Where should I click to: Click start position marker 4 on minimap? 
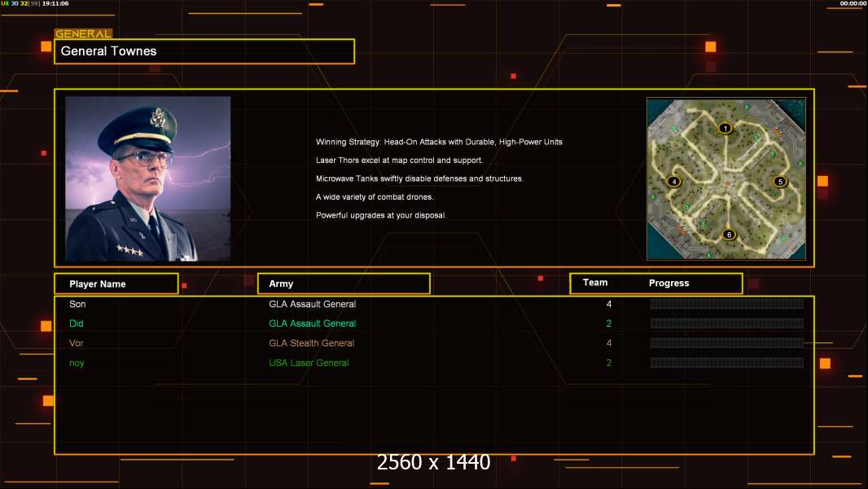673,181
